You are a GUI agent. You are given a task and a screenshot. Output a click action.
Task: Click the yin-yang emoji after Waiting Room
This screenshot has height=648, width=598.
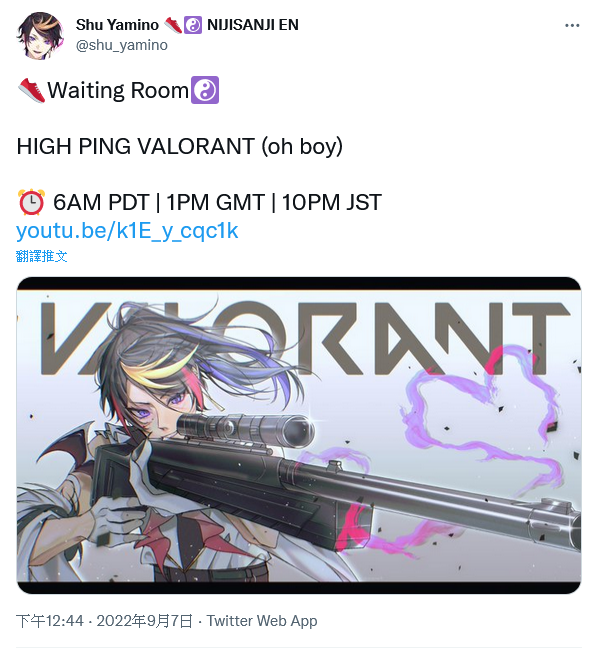(205, 90)
